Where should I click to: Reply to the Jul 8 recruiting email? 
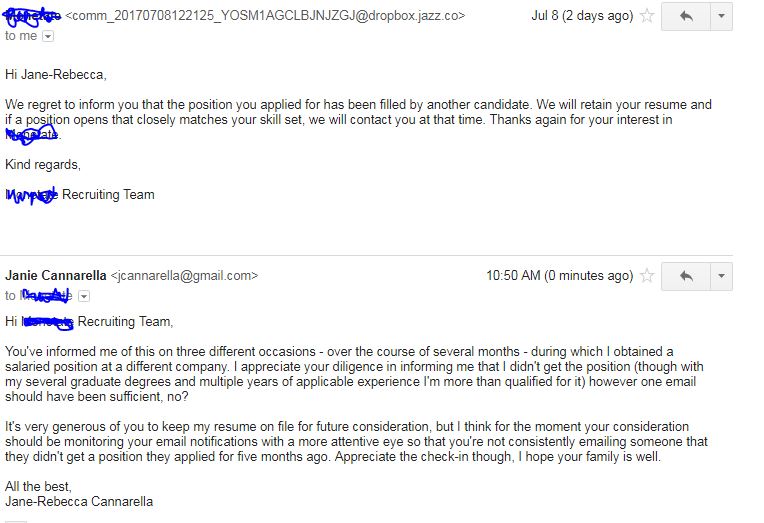pyautogui.click(x=686, y=17)
